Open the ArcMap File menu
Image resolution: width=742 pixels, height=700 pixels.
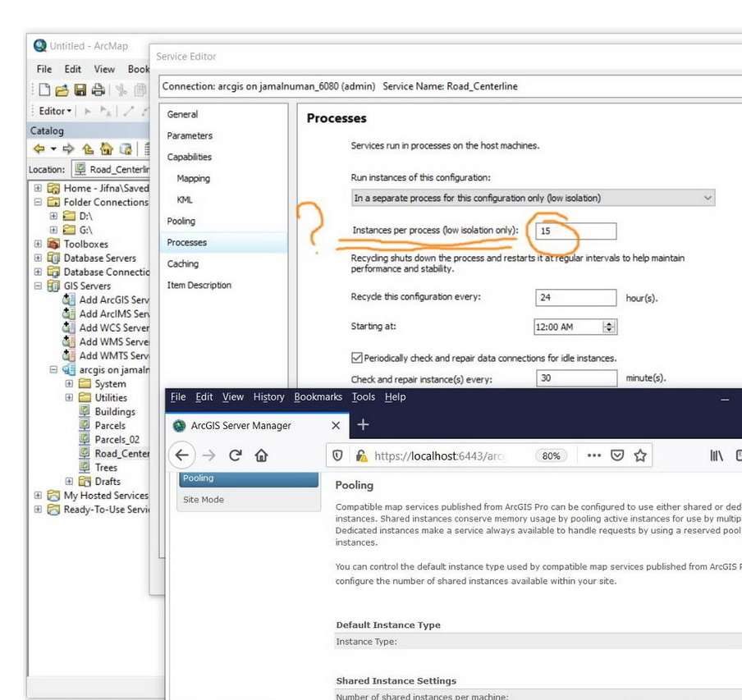44,69
